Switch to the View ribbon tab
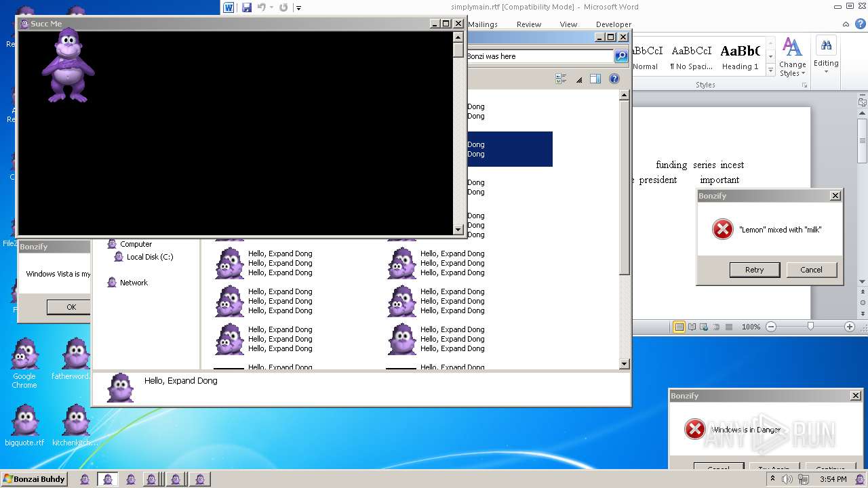Viewport: 868px width, 488px height. point(568,24)
